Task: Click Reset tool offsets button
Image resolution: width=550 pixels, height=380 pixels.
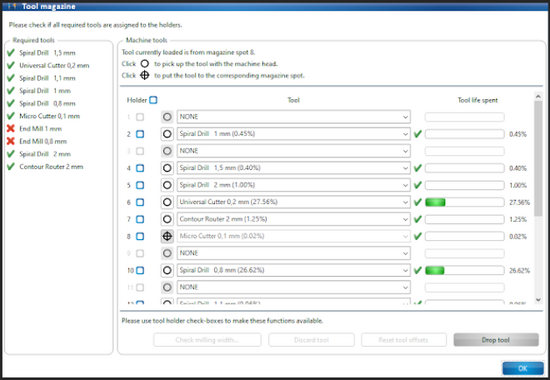Action: 403,340
